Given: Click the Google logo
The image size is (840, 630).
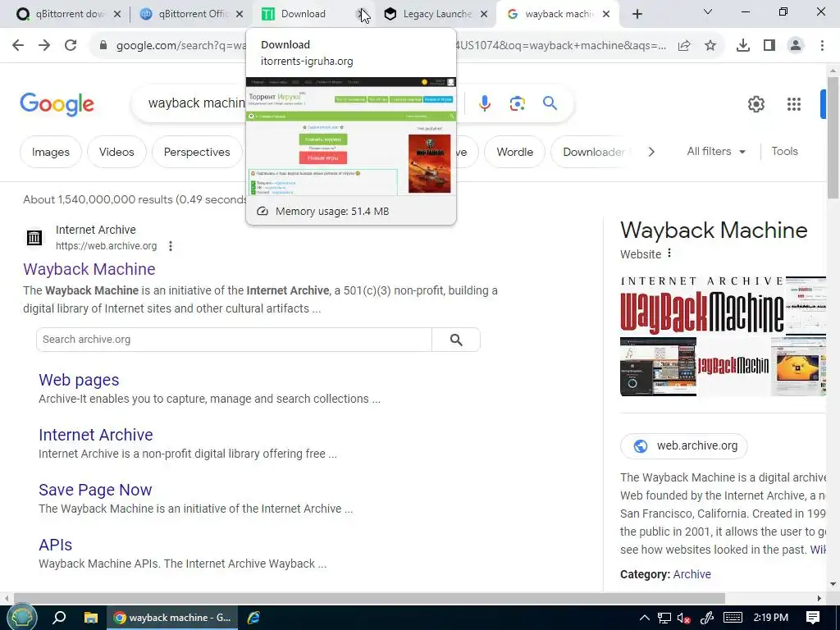Looking at the screenshot, I should [x=57, y=104].
